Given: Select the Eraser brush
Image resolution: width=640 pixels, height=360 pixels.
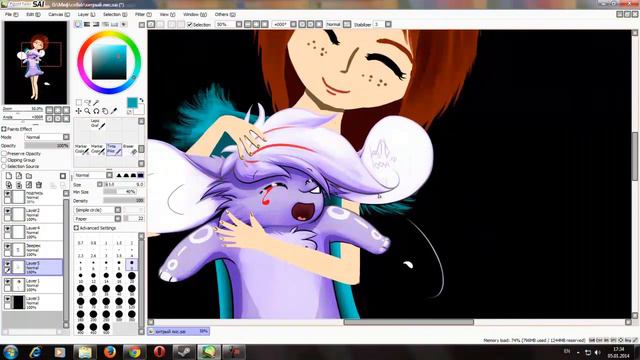Looking at the screenshot, I should click(130, 149).
